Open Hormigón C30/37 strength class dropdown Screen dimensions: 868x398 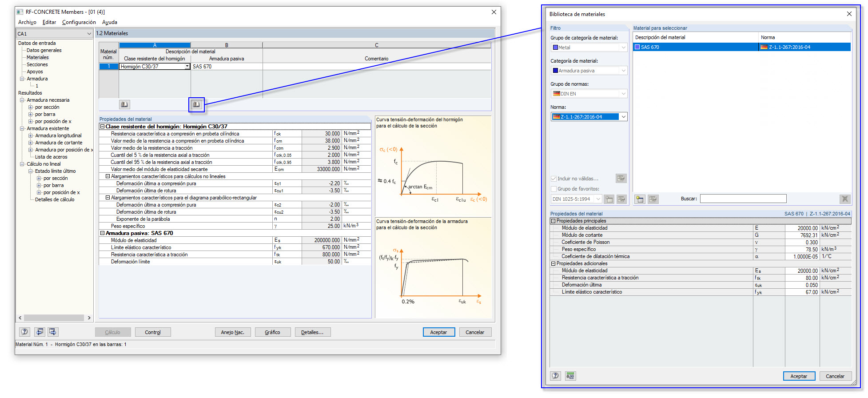[187, 67]
